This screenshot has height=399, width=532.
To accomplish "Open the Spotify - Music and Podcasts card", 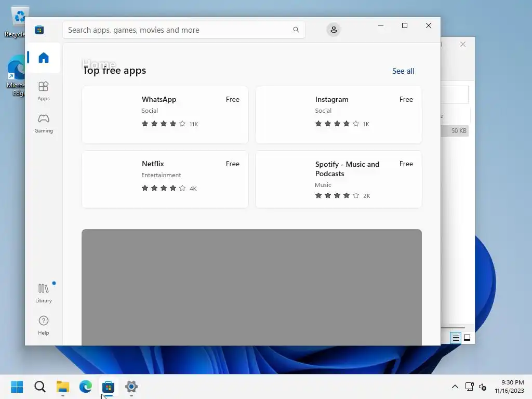I will (338, 179).
